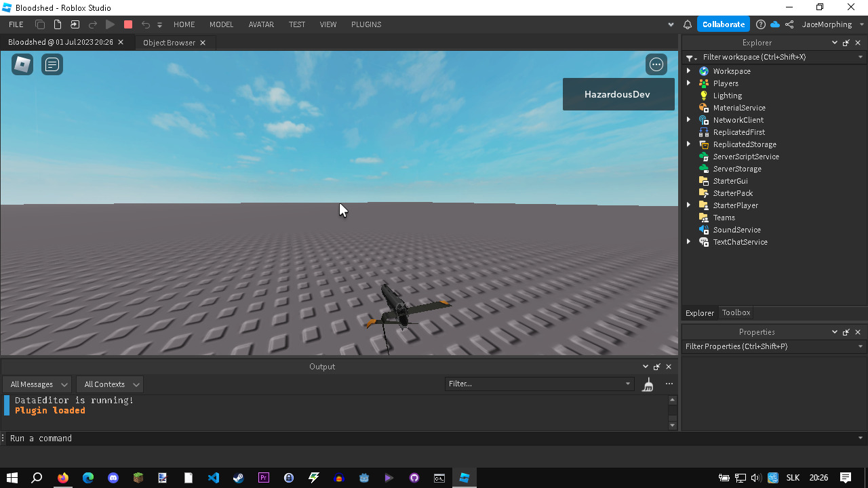Toggle the notifications bell

tap(687, 24)
